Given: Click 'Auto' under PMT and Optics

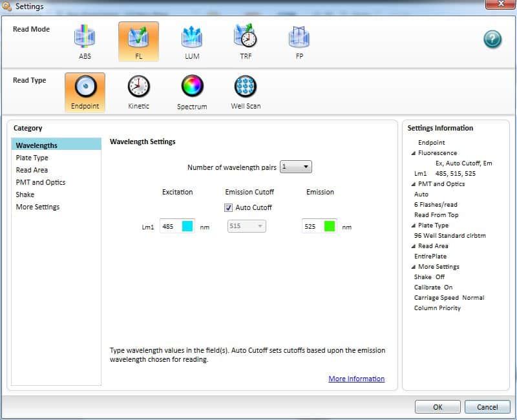Looking at the screenshot, I should pyautogui.click(x=421, y=194).
